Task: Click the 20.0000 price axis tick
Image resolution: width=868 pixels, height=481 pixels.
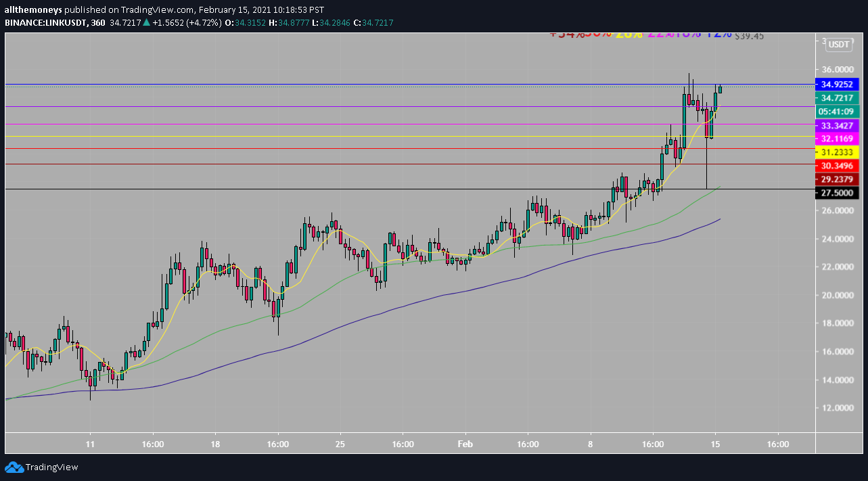Action: coord(837,295)
